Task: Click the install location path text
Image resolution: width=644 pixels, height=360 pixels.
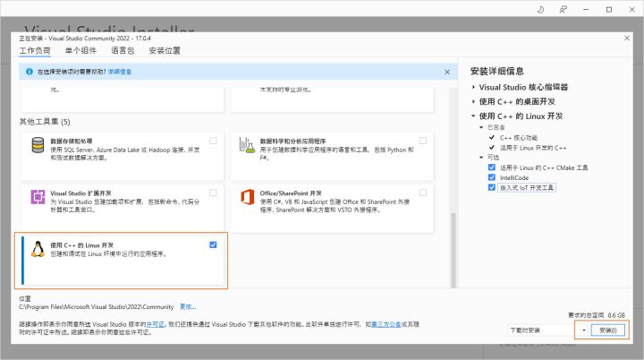Action: coord(96,307)
